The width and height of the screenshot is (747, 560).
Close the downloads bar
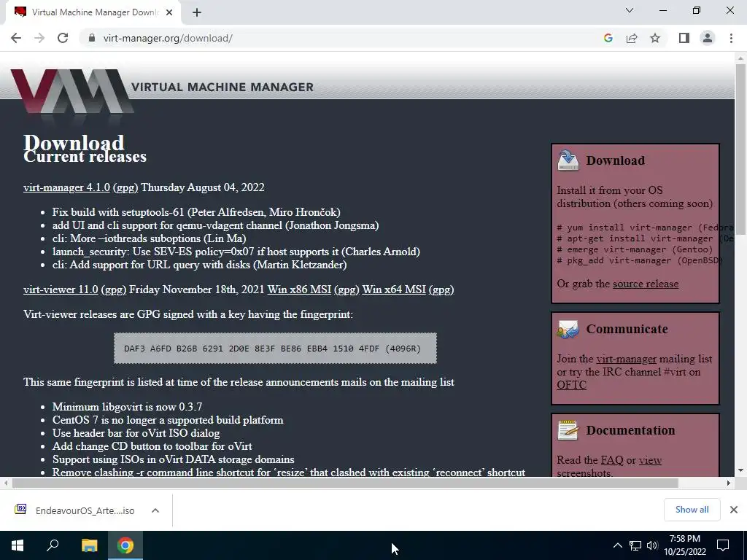[x=734, y=510]
